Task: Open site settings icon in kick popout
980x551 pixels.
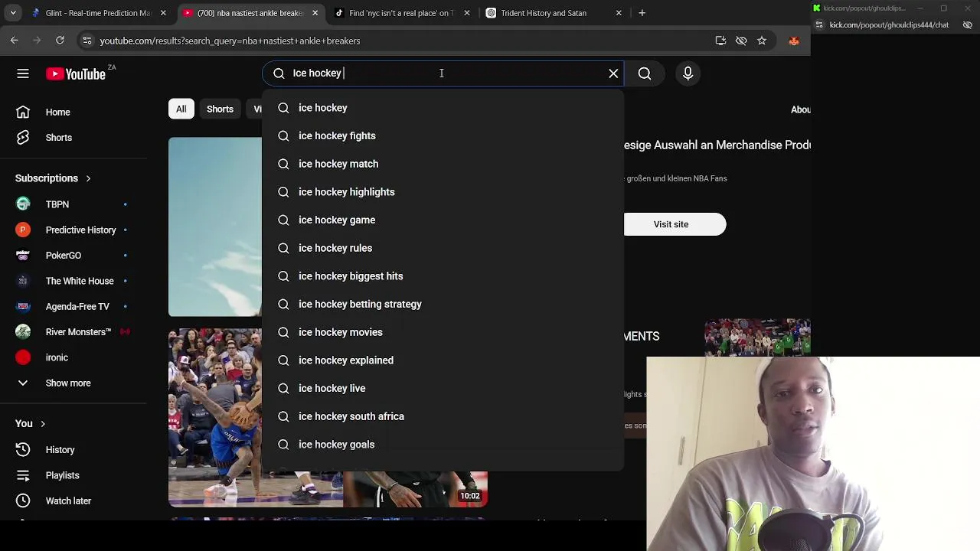Action: coord(819,24)
